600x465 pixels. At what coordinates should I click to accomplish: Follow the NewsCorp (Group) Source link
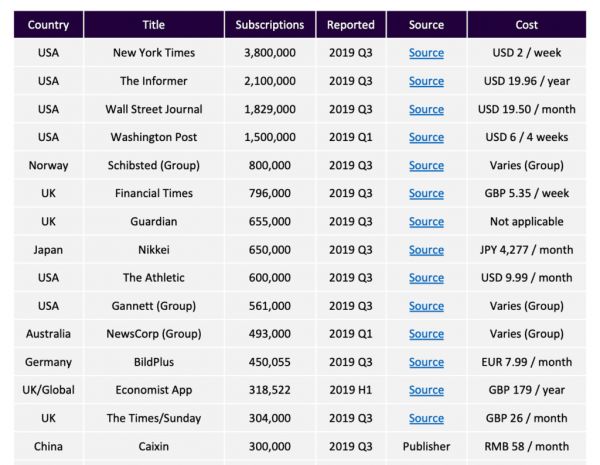coord(426,334)
